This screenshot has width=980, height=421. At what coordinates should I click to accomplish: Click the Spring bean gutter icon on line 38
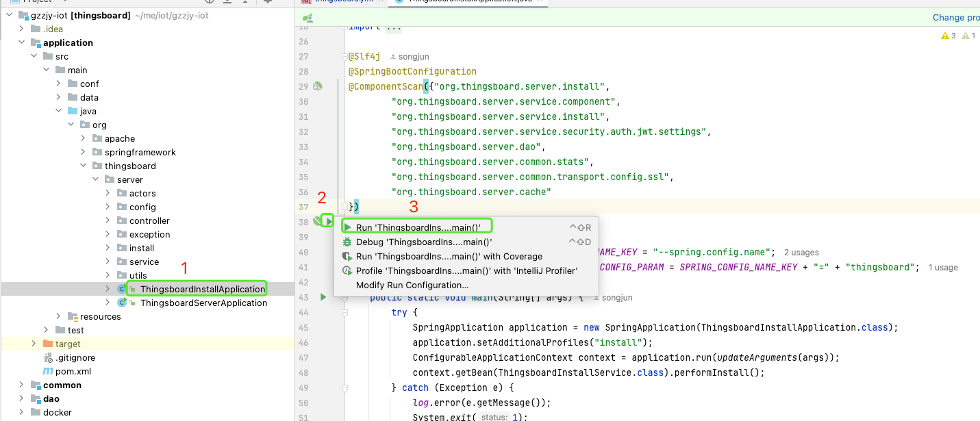tap(318, 221)
